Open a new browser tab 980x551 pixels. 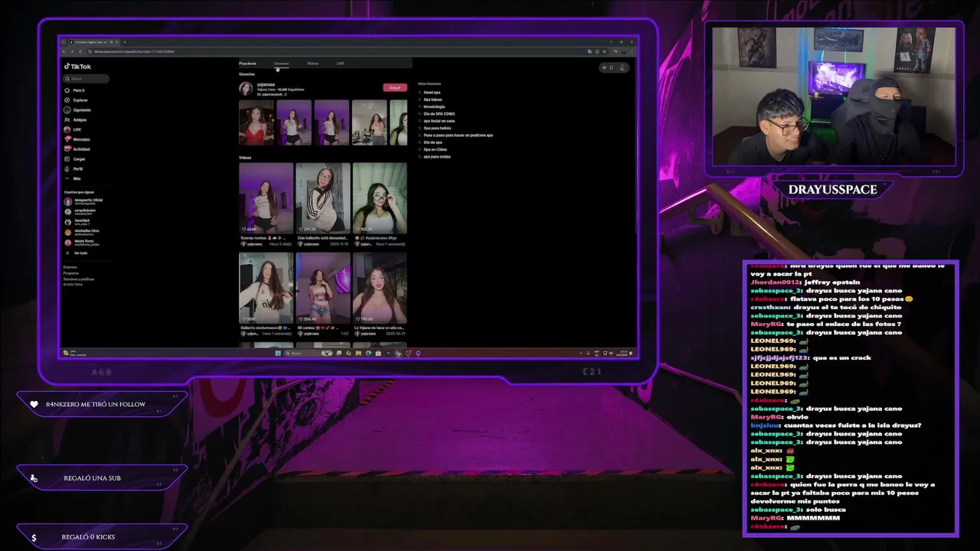(x=124, y=42)
